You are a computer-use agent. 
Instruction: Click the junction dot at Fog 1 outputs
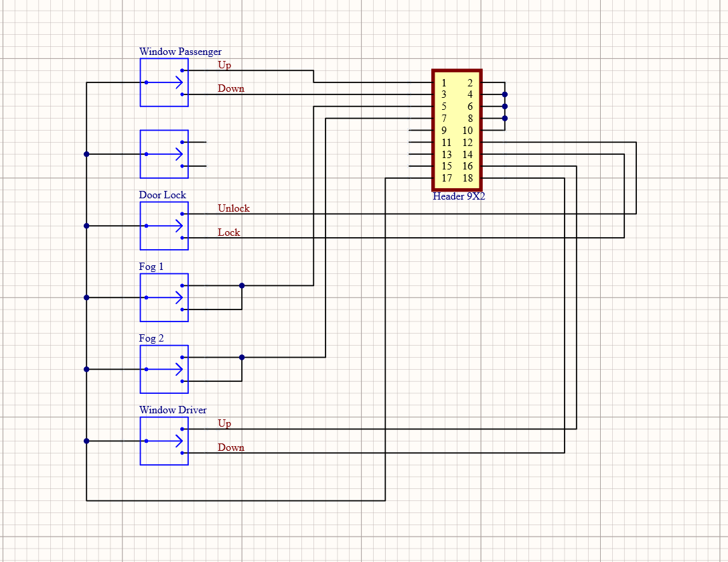[242, 285]
